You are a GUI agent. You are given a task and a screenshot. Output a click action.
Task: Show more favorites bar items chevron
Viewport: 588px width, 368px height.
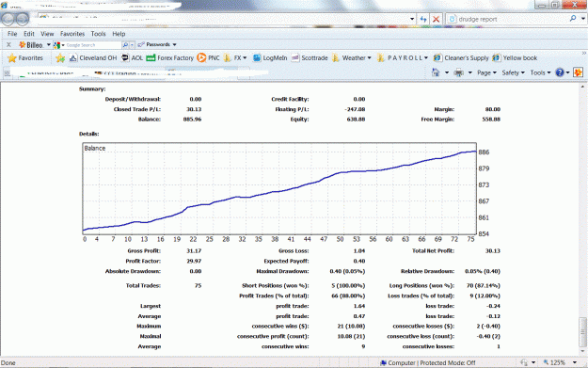pyautogui.click(x=584, y=54)
